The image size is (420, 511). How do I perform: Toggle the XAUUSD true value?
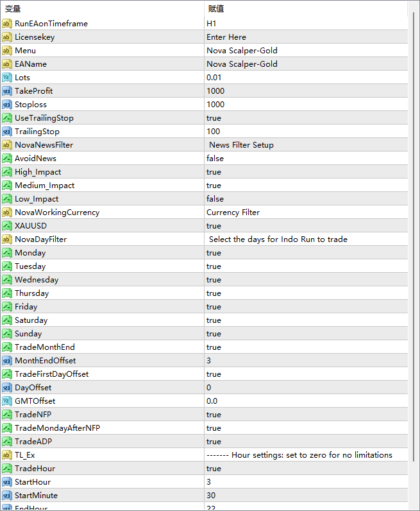[214, 226]
